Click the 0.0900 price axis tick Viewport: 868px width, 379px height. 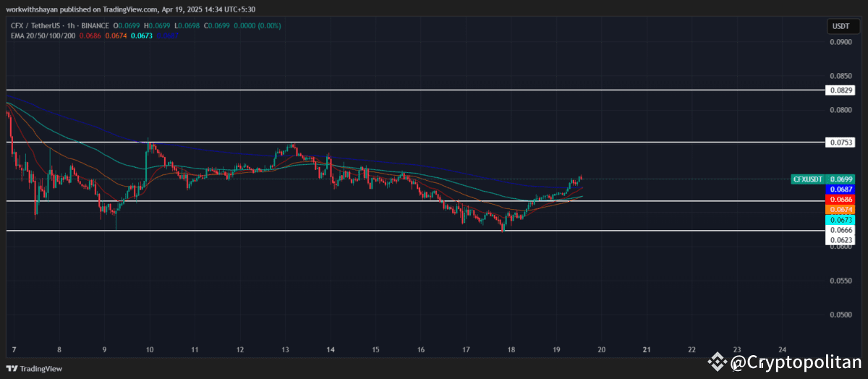841,42
